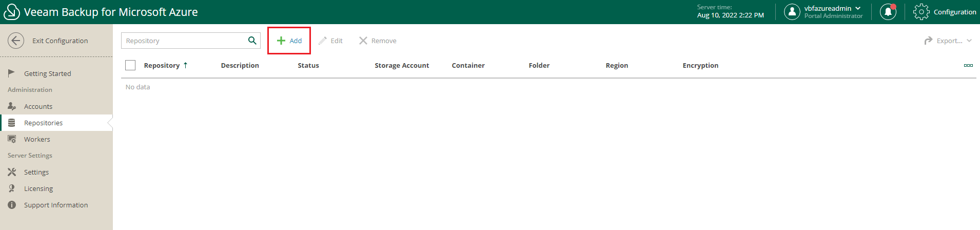Click the Export... button label
The width and height of the screenshot is (980, 230).
[x=950, y=41]
